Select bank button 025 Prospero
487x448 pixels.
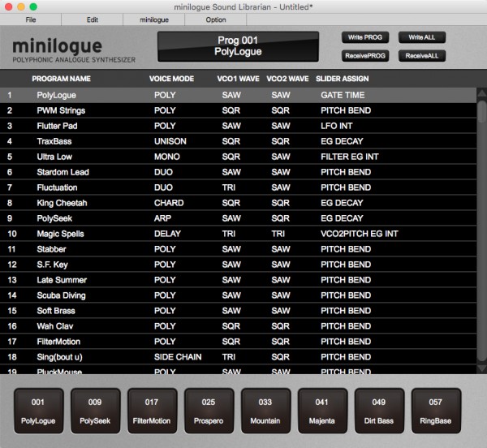(x=209, y=411)
